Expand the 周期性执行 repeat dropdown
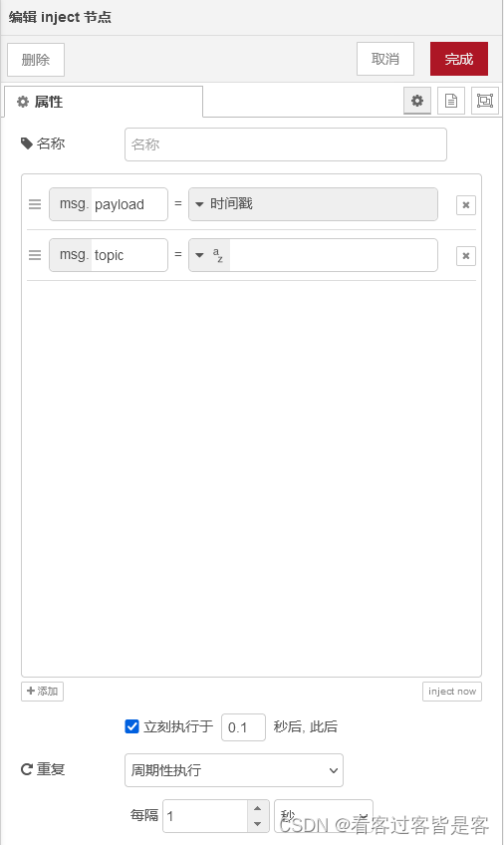The height and width of the screenshot is (845, 504). (234, 770)
